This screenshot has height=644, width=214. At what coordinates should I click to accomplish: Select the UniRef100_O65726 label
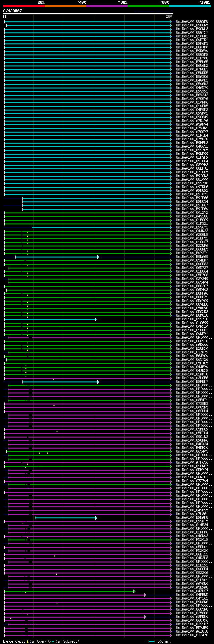(192, 359)
